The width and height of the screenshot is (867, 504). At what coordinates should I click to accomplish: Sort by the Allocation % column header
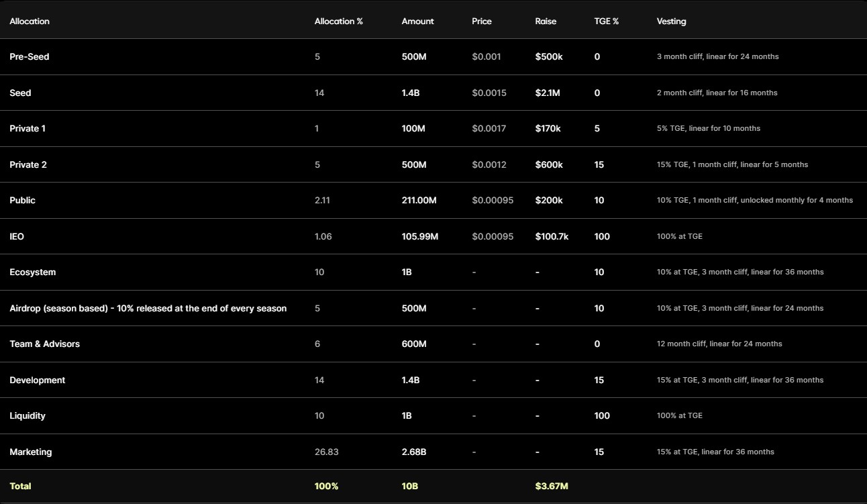pos(338,21)
